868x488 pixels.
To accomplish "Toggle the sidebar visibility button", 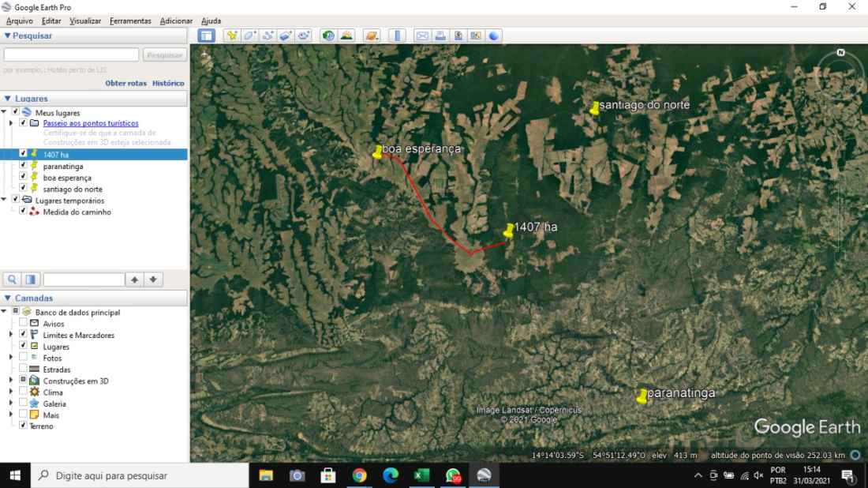I will (207, 36).
